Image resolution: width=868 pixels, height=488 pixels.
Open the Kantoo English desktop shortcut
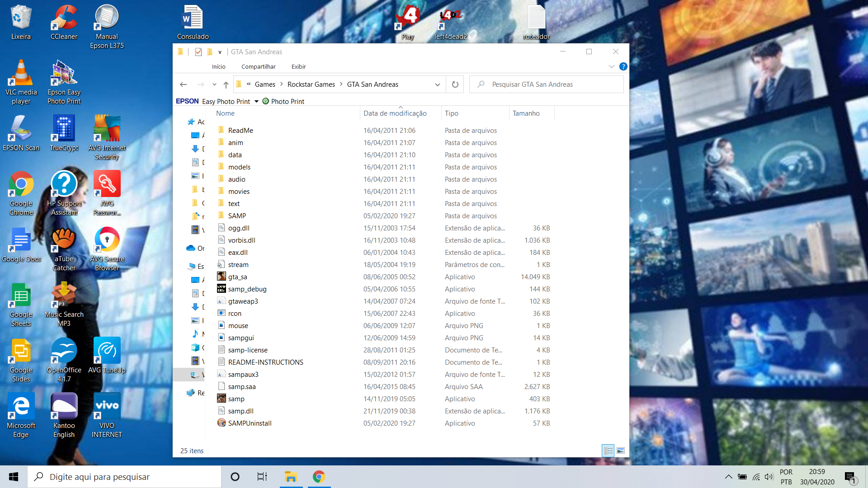(64, 416)
